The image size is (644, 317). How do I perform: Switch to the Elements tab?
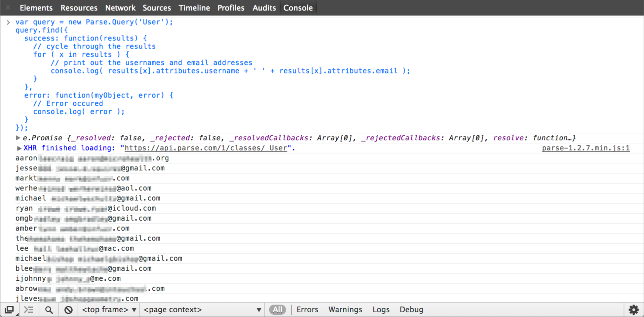36,8
